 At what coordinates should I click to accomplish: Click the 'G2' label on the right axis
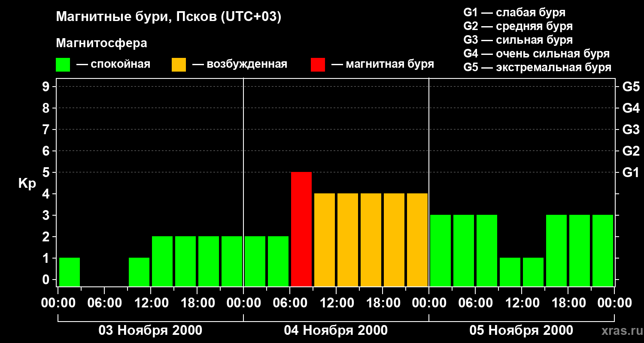point(631,151)
